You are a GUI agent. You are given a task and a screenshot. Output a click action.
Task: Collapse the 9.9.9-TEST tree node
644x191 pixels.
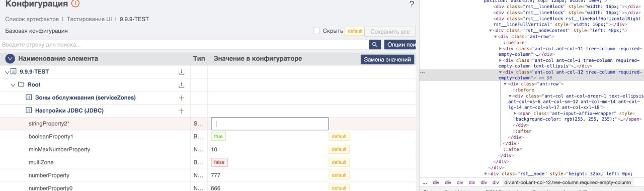pos(7,72)
